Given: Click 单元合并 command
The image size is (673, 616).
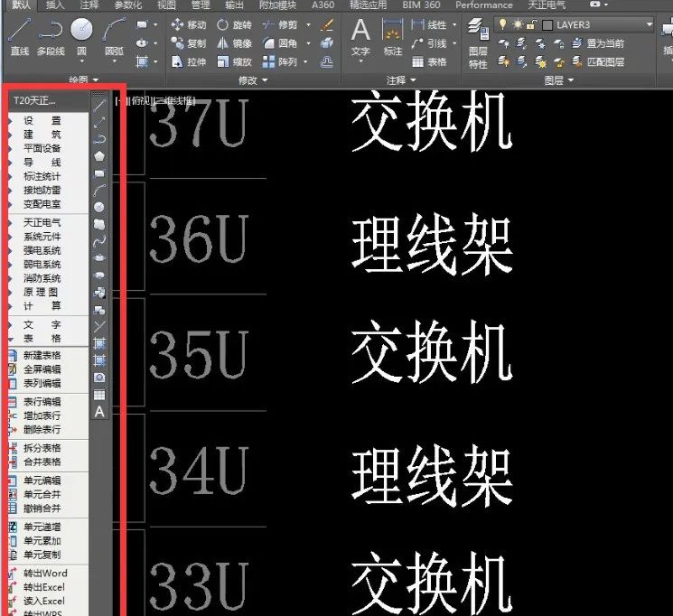Looking at the screenshot, I should [x=42, y=495].
